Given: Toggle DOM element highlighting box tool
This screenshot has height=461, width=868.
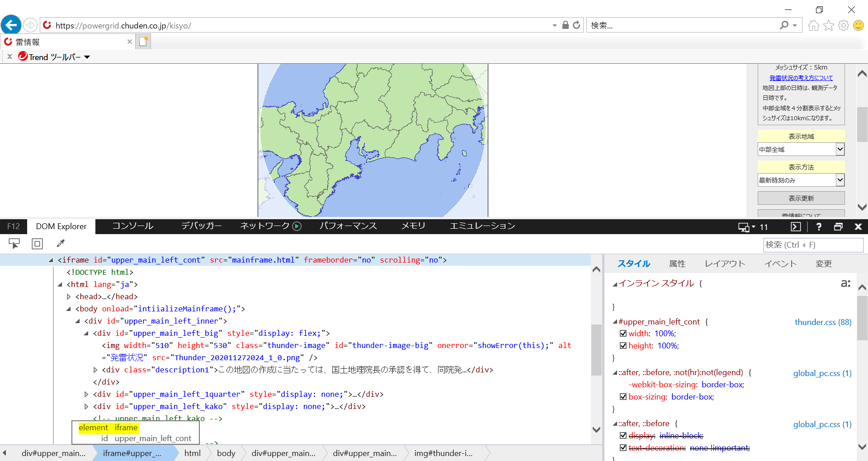Looking at the screenshot, I should tap(37, 244).
